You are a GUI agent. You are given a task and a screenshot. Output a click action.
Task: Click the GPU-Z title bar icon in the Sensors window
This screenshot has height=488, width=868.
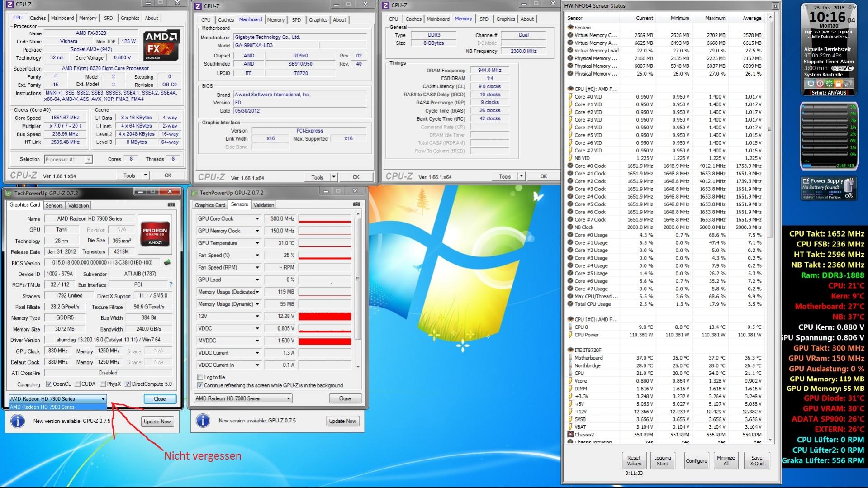click(x=194, y=193)
